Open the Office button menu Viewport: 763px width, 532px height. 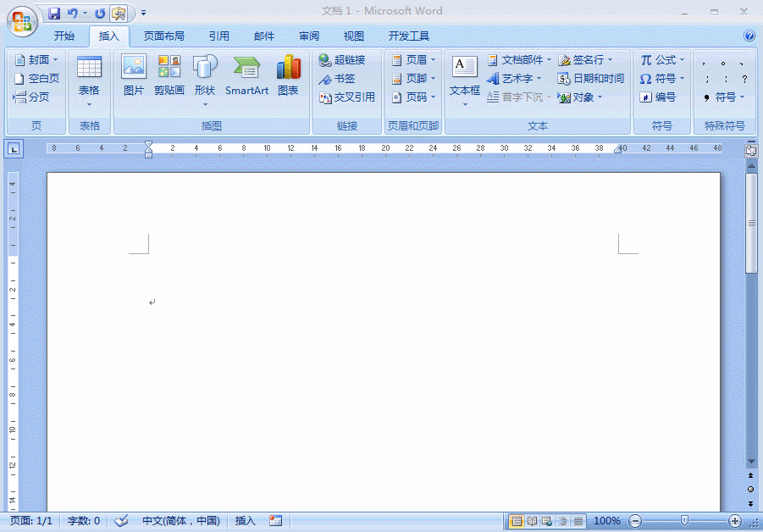pyautogui.click(x=22, y=21)
